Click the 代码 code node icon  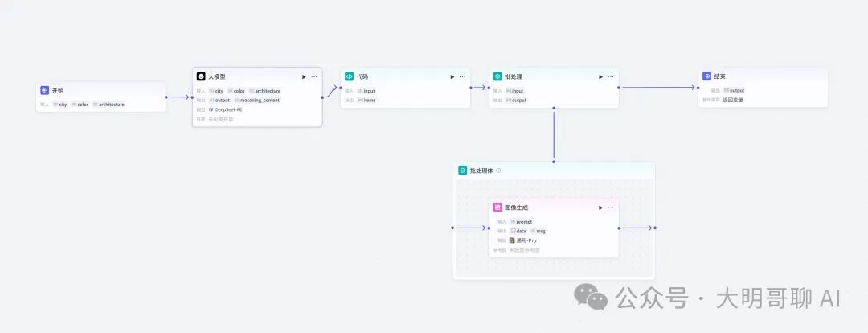(349, 76)
